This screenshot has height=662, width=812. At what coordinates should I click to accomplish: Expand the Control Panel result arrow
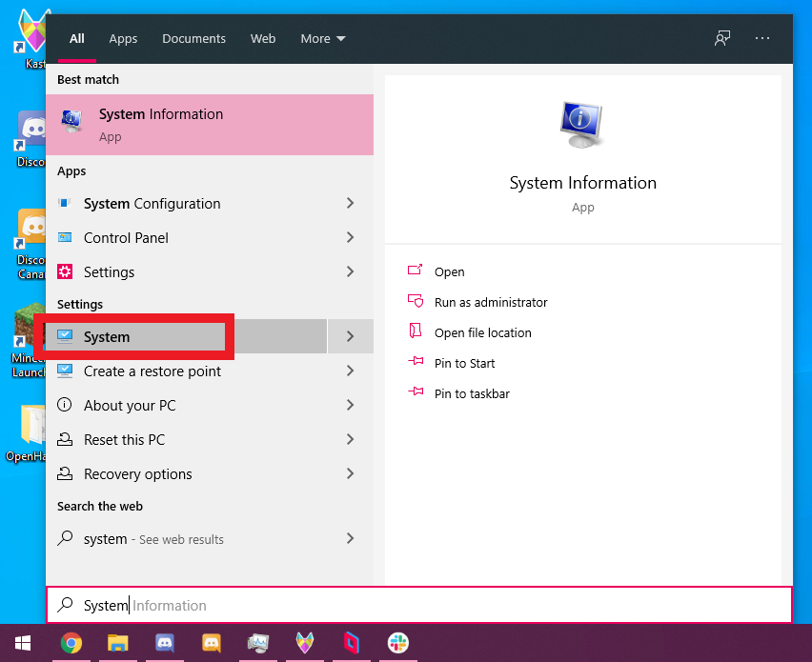350,238
